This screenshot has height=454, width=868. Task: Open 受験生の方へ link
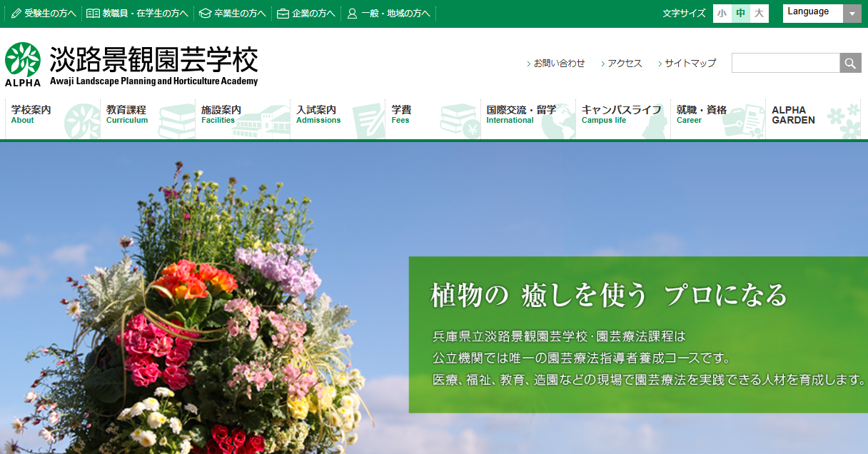pos(50,14)
